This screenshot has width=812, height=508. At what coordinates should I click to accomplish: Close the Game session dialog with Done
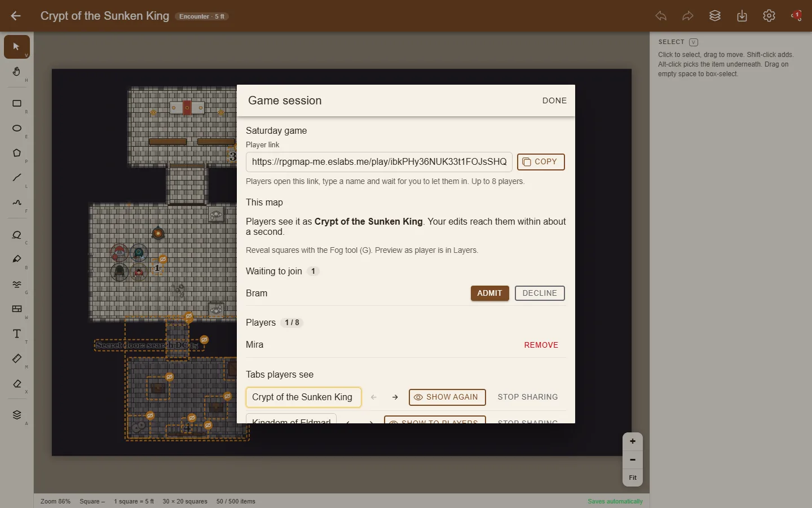tap(554, 100)
